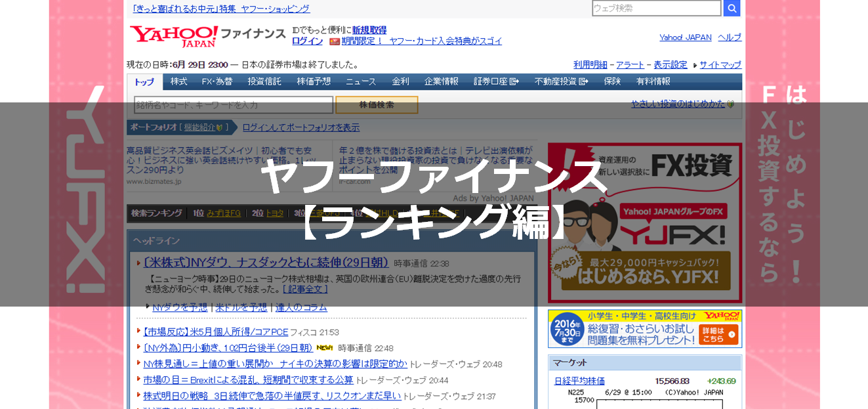The width and height of the screenshot is (868, 409).
Task: Switch to the 株式 tab
Action: [179, 81]
